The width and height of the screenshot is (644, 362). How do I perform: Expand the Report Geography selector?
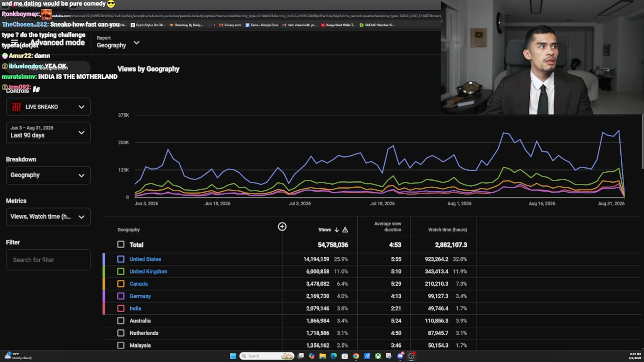pos(118,42)
